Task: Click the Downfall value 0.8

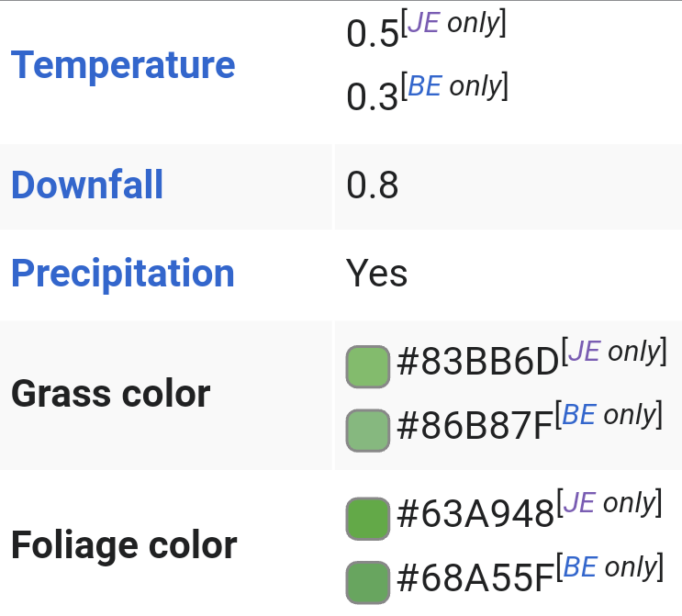Action: pos(373,186)
